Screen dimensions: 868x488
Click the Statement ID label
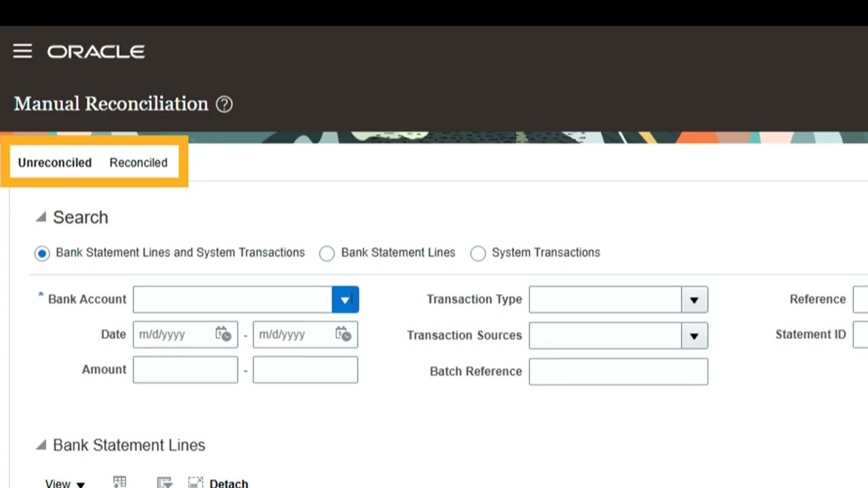[x=811, y=335]
